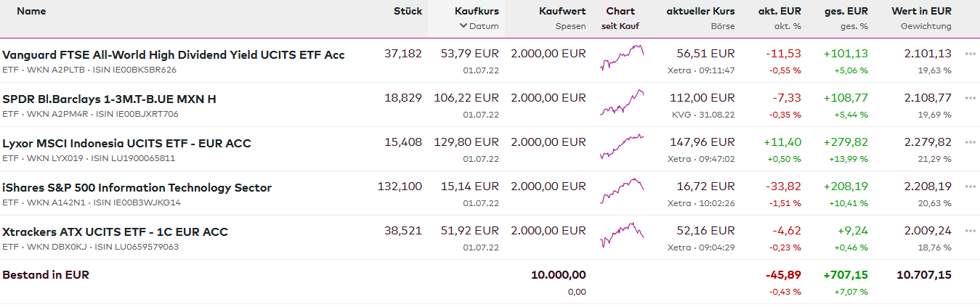980x307 pixels.
Task: Sort by Stück column header
Action: (408, 11)
